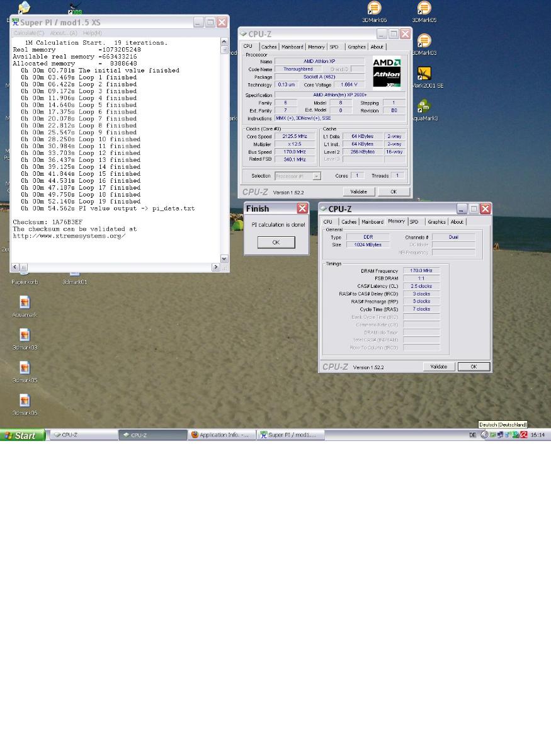Click OK in CPU-Z memory window

(474, 367)
